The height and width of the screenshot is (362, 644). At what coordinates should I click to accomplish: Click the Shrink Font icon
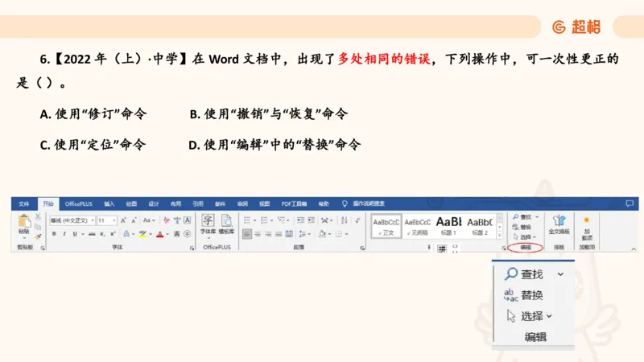(134, 220)
